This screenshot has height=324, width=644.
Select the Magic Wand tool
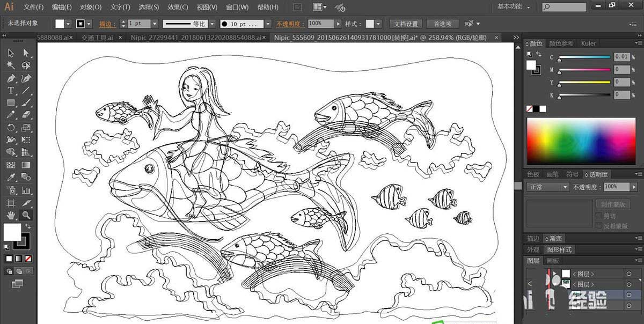(11, 65)
